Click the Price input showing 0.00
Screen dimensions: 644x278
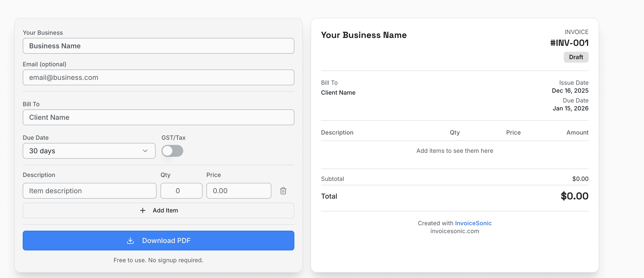(239, 191)
